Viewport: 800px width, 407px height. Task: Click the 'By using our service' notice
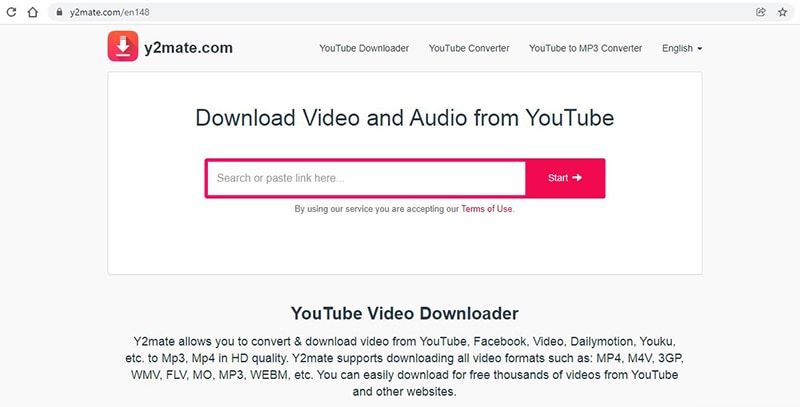coord(405,209)
